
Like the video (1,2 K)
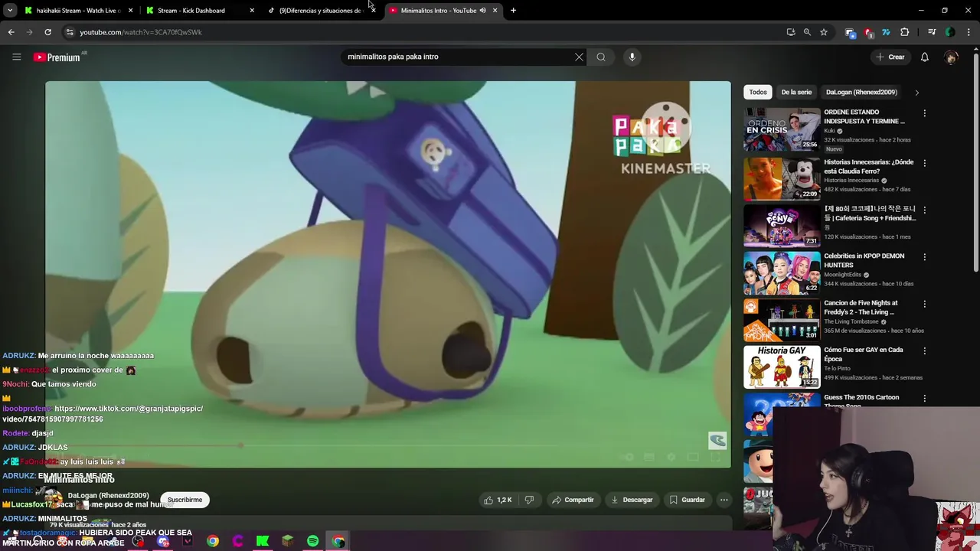pyautogui.click(x=498, y=500)
